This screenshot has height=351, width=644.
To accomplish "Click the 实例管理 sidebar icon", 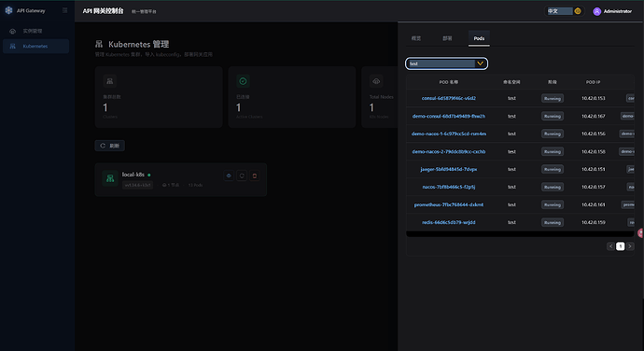I will (13, 31).
